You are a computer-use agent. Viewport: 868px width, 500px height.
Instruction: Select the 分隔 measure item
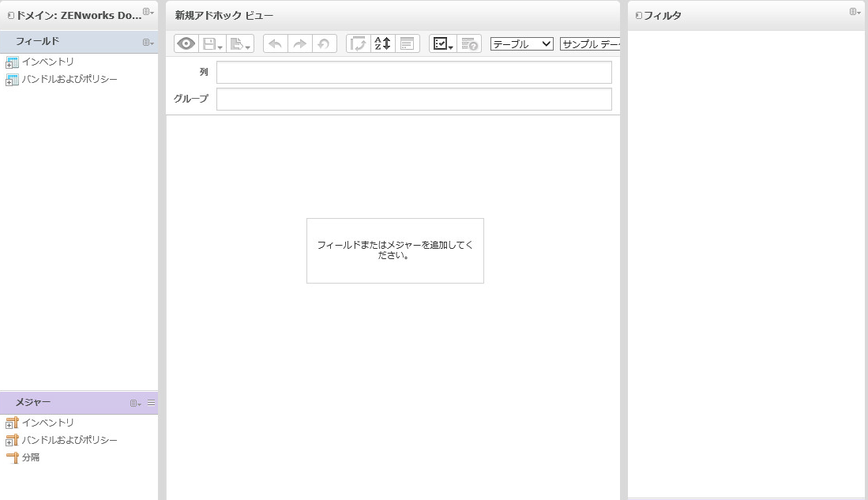[31, 457]
